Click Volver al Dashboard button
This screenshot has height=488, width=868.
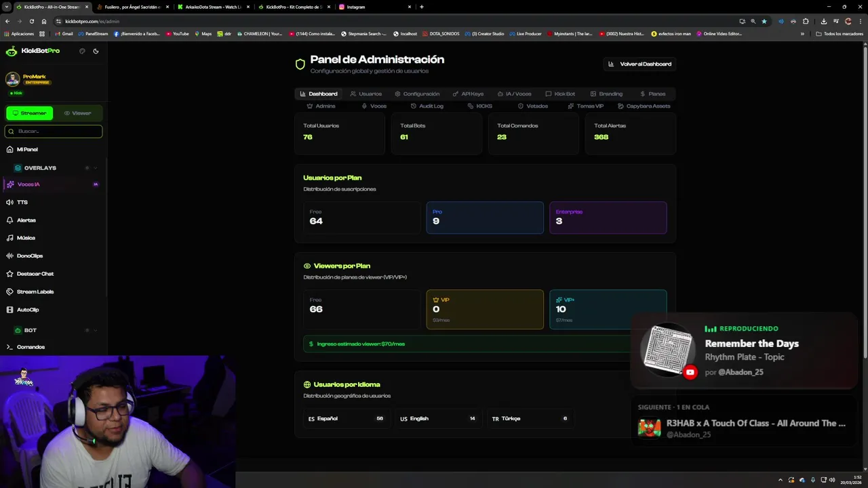(639, 64)
